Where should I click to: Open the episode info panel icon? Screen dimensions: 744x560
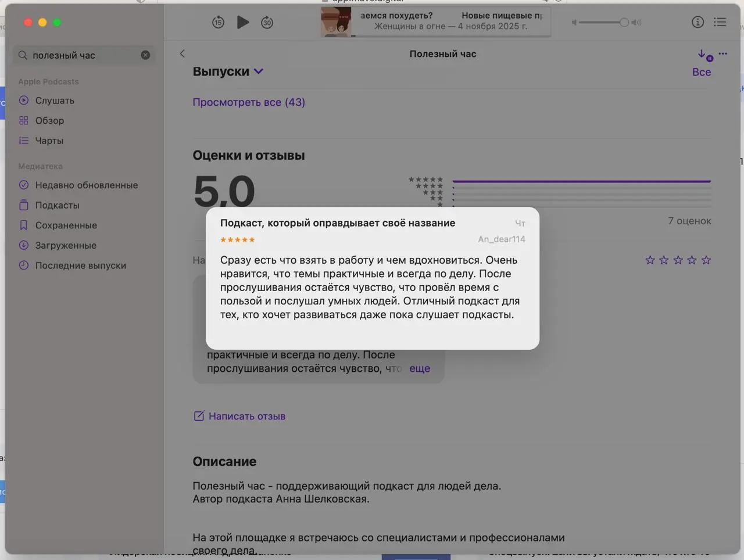click(697, 22)
